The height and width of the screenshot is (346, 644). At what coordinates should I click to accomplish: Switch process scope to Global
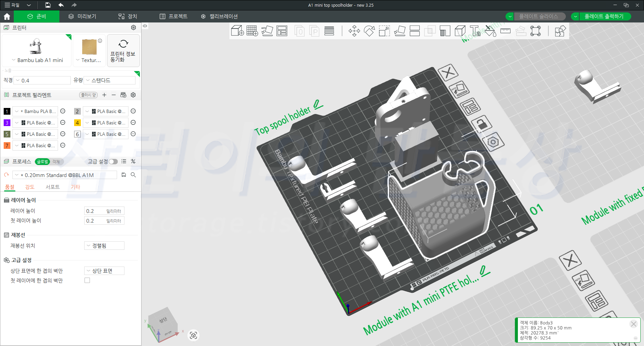[42, 162]
